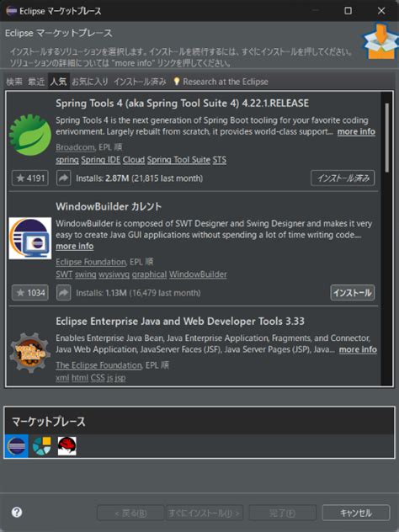Open The Eclipse Foundation provider link
The width and height of the screenshot is (399, 532).
pos(98,365)
